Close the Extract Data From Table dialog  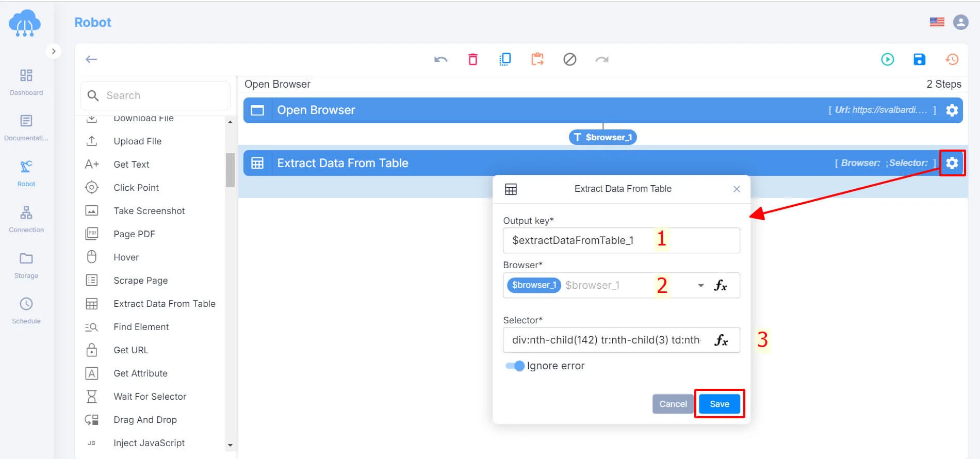(737, 189)
